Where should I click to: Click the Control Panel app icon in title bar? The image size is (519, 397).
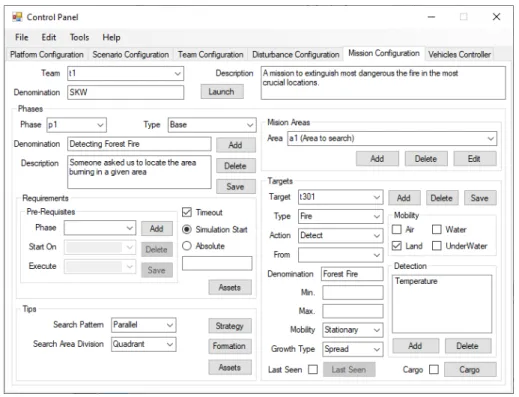click(x=17, y=17)
